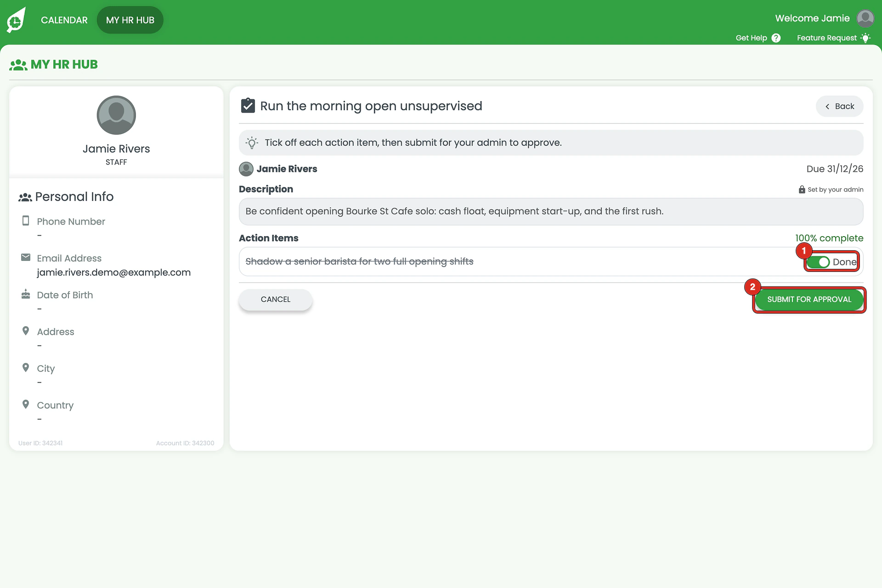Click small Jamie Rivers avatar in goal panel
This screenshot has width=882, height=588.
[x=246, y=169]
